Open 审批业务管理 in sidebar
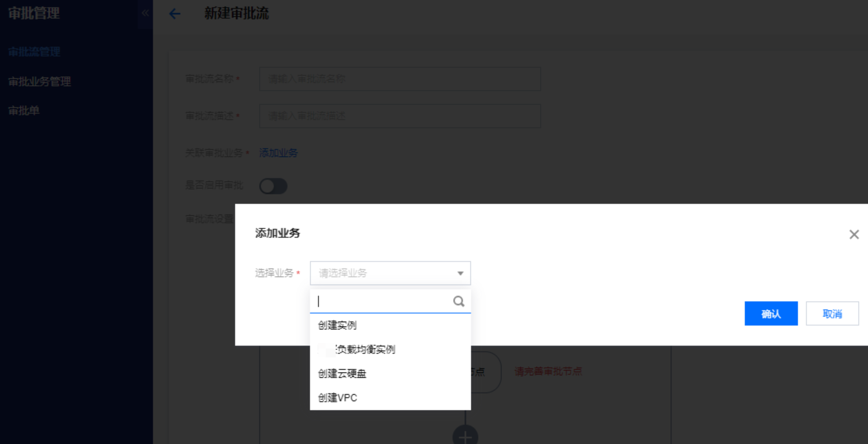Screen dimensions: 868x444 point(39,82)
